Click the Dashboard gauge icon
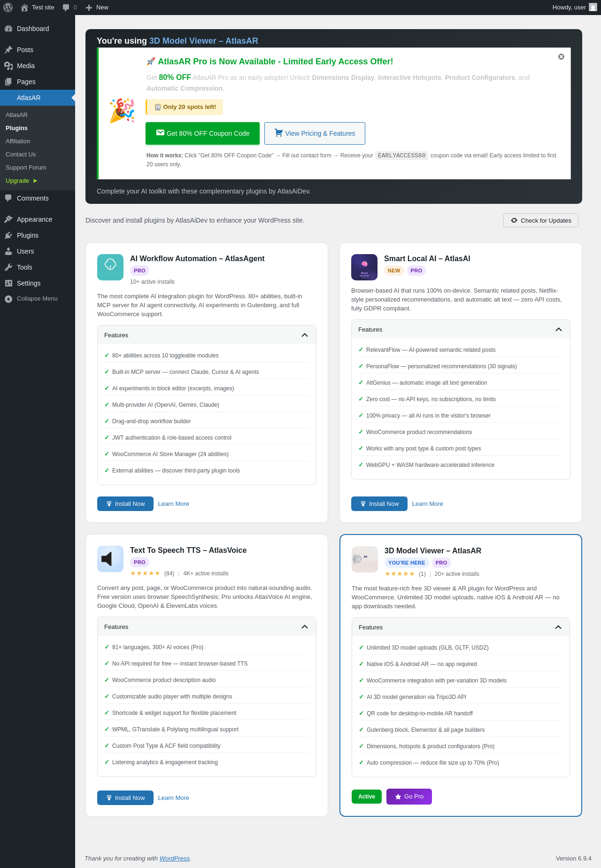601x868 pixels. pyautogui.click(x=8, y=29)
